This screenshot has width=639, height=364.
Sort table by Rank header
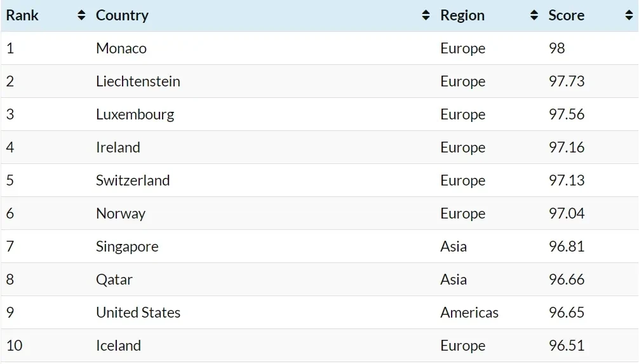pyautogui.click(x=22, y=15)
